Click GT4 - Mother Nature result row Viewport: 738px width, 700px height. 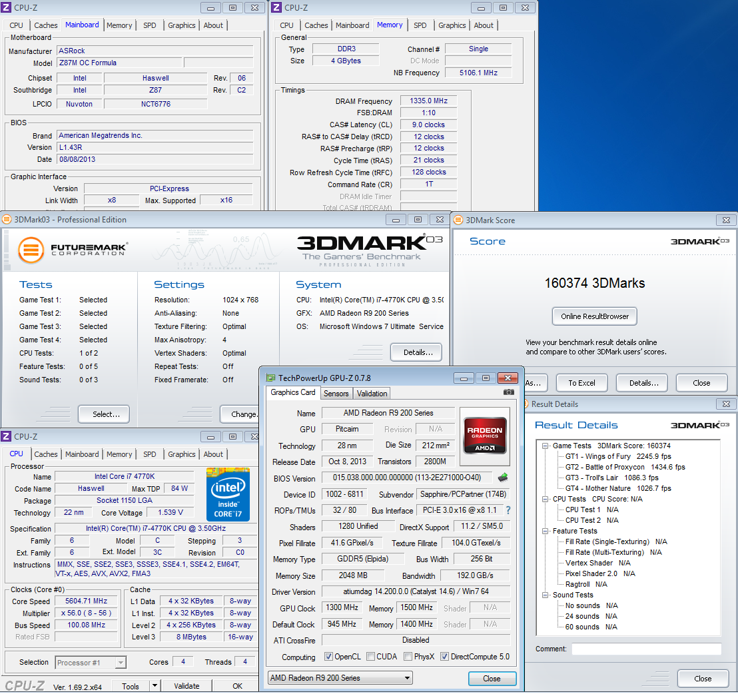(x=618, y=488)
